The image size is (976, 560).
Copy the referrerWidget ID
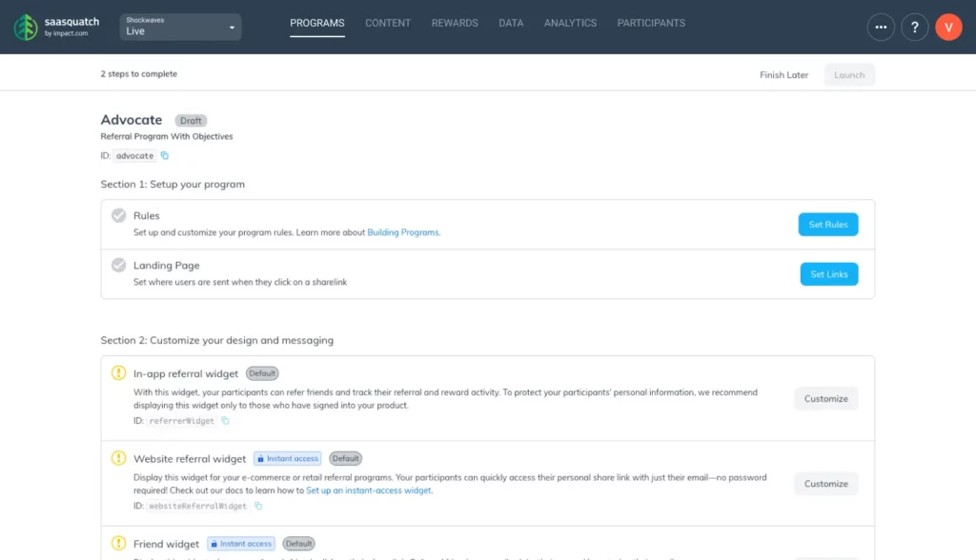point(226,420)
